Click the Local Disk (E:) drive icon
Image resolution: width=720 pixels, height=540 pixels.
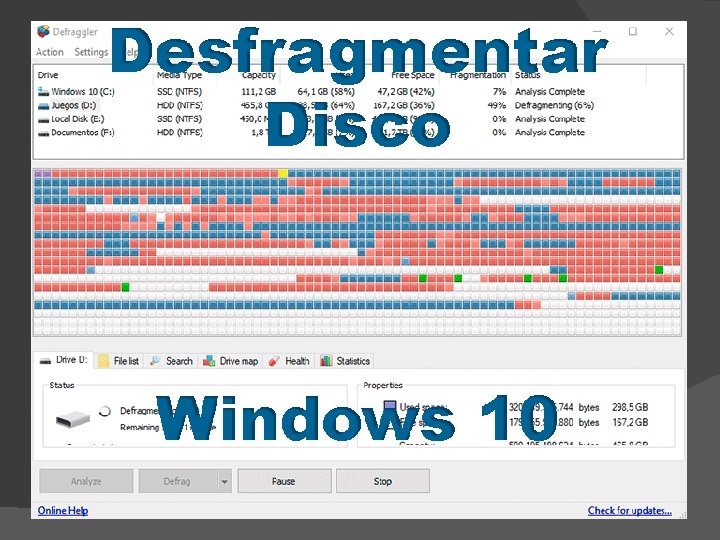43,119
